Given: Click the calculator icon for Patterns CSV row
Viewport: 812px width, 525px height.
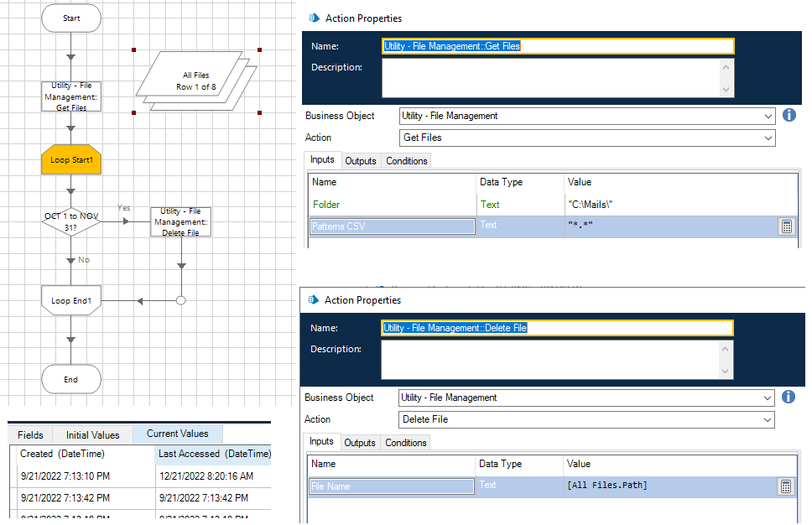Looking at the screenshot, I should tap(787, 226).
